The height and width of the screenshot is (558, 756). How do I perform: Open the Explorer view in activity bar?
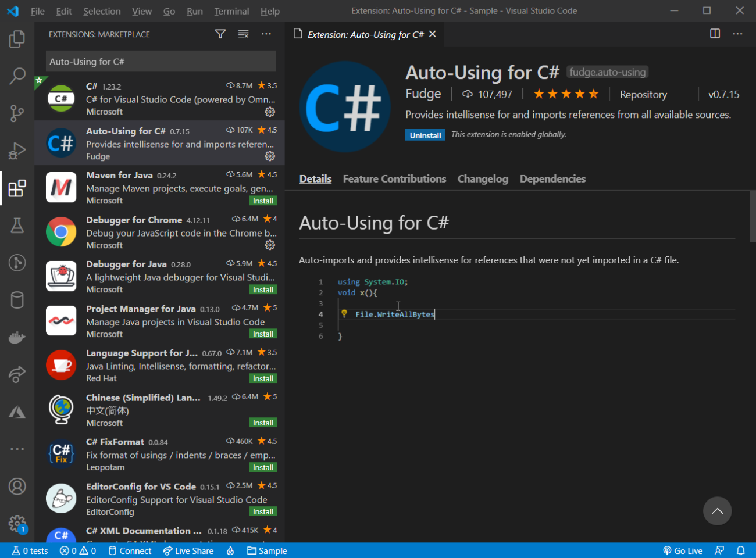click(17, 39)
